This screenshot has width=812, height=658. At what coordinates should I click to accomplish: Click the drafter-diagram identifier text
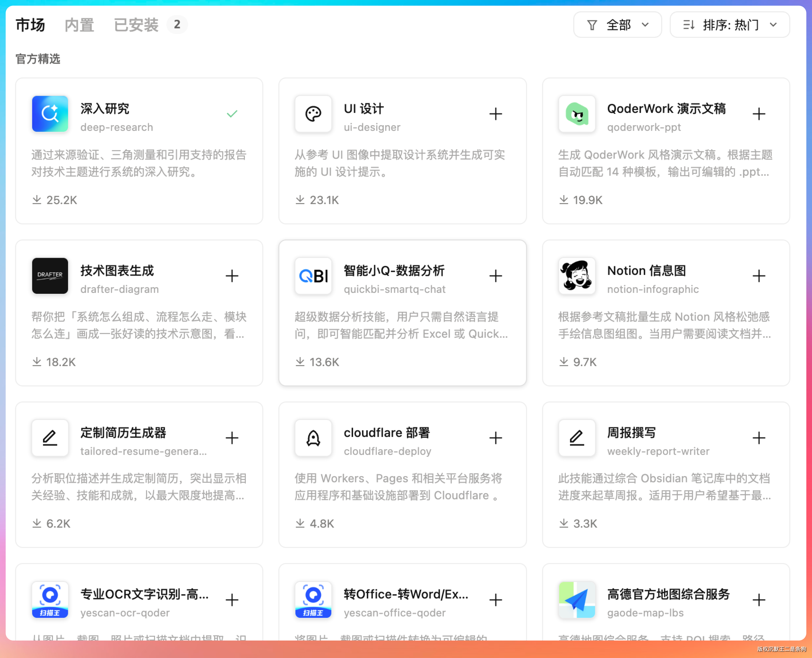tap(120, 289)
